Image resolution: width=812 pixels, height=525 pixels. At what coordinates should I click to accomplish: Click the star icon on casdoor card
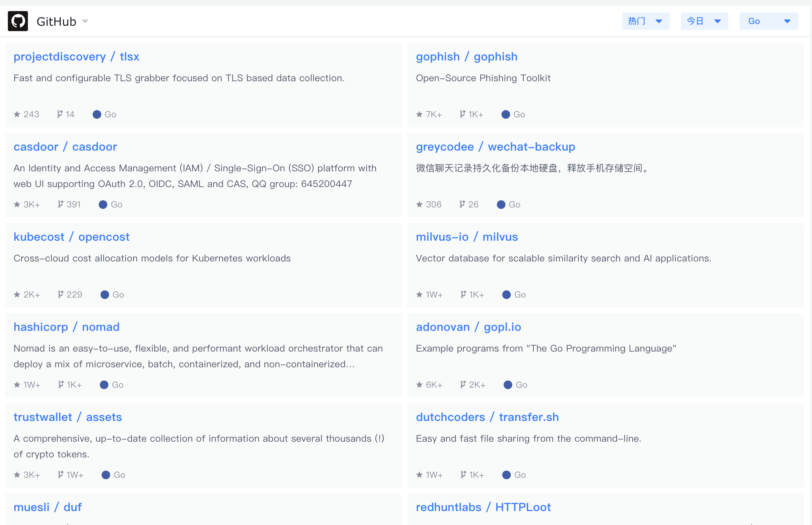point(17,205)
